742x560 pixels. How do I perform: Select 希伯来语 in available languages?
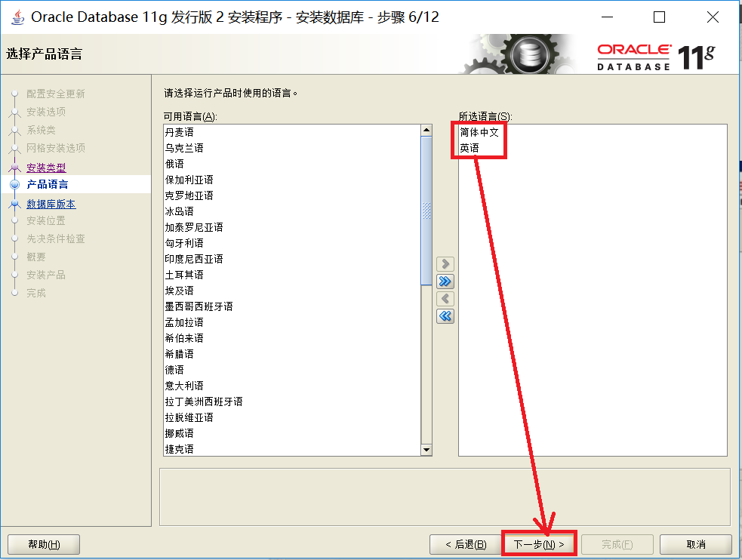(x=292, y=338)
